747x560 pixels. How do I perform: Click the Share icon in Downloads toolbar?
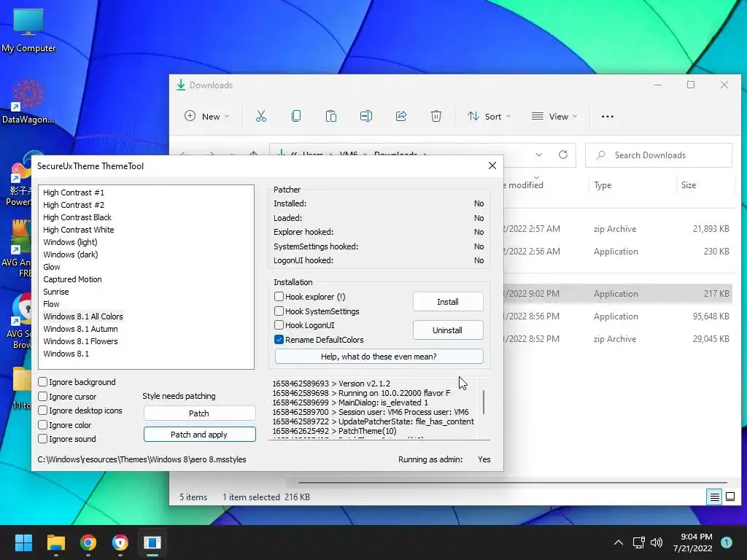401,116
